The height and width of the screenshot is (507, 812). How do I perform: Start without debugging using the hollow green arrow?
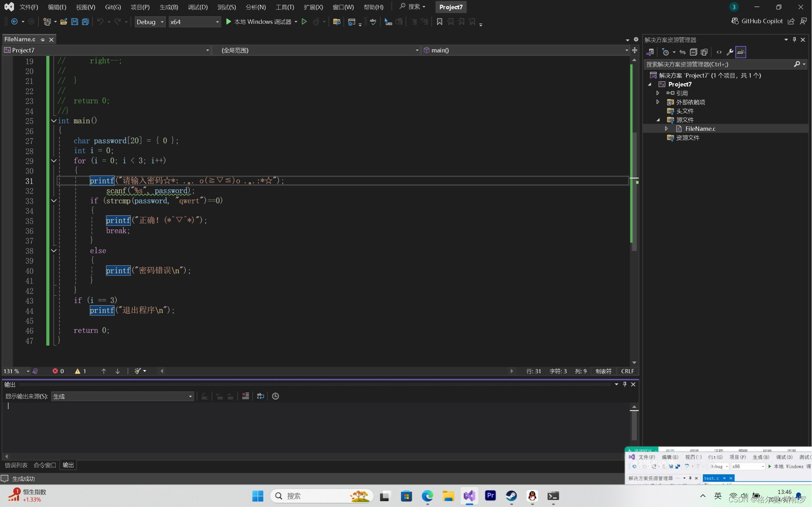(304, 22)
